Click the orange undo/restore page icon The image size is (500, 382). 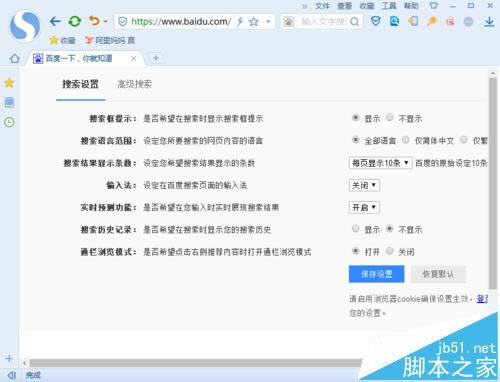[94, 21]
